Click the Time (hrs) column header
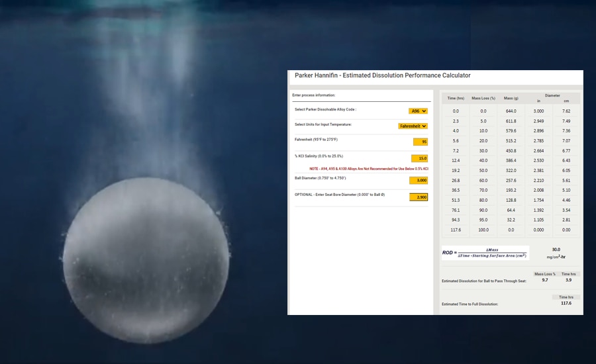This screenshot has height=364, width=596. 455,98
